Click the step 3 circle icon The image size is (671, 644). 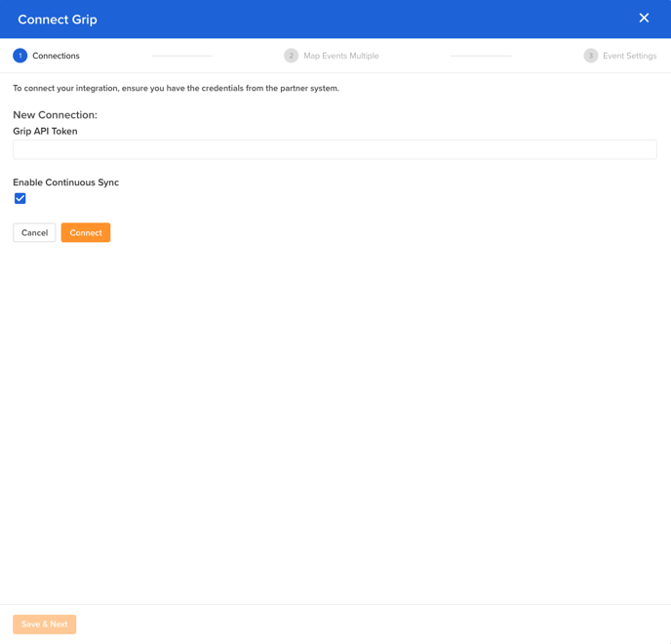point(590,56)
